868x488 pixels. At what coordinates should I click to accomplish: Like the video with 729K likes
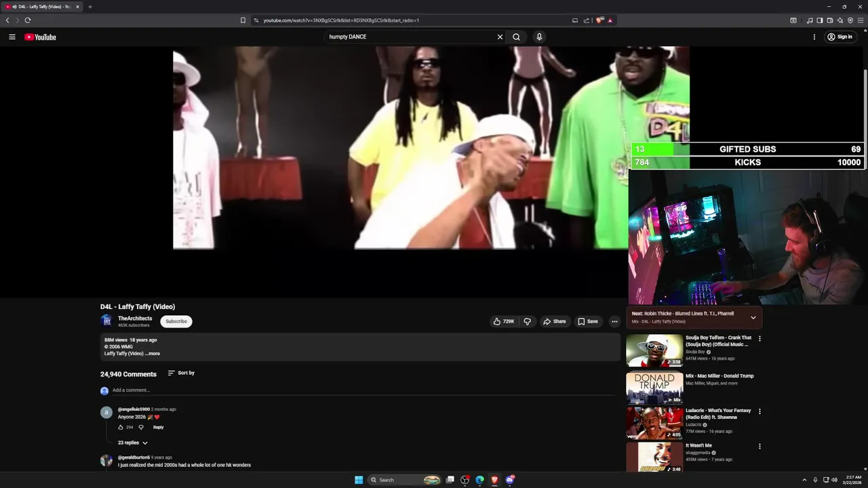503,321
